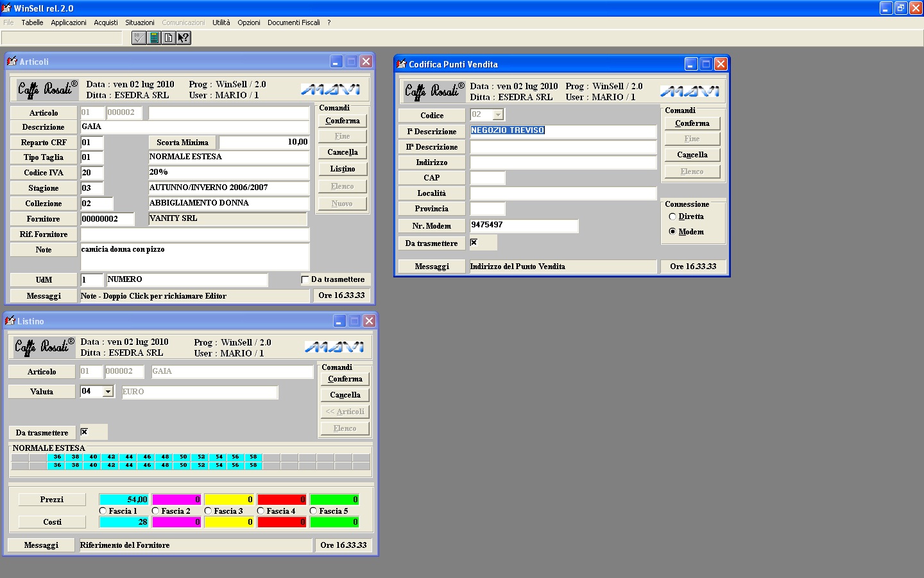The height and width of the screenshot is (578, 924).
Task: Open the calculator toolbar icon
Action: (154, 38)
